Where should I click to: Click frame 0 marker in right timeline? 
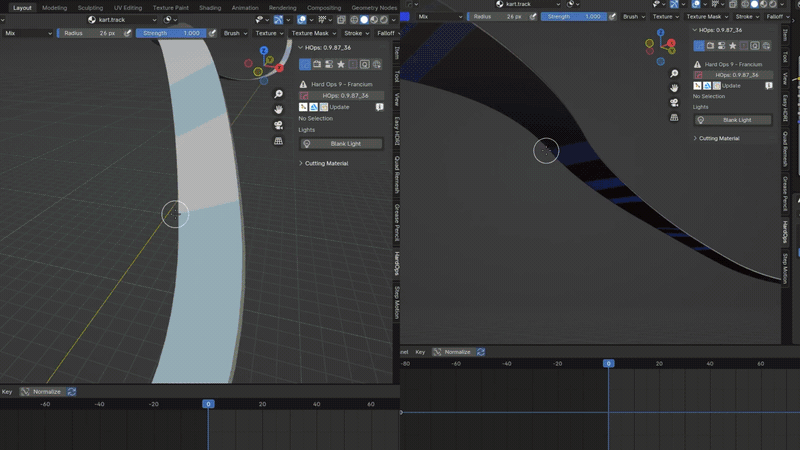[608, 363]
